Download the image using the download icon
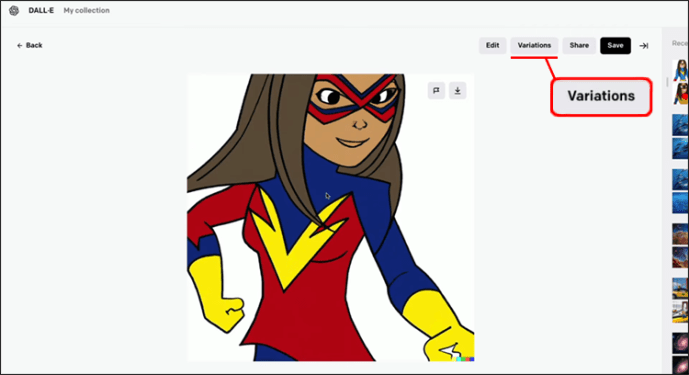689x375 pixels. click(457, 91)
